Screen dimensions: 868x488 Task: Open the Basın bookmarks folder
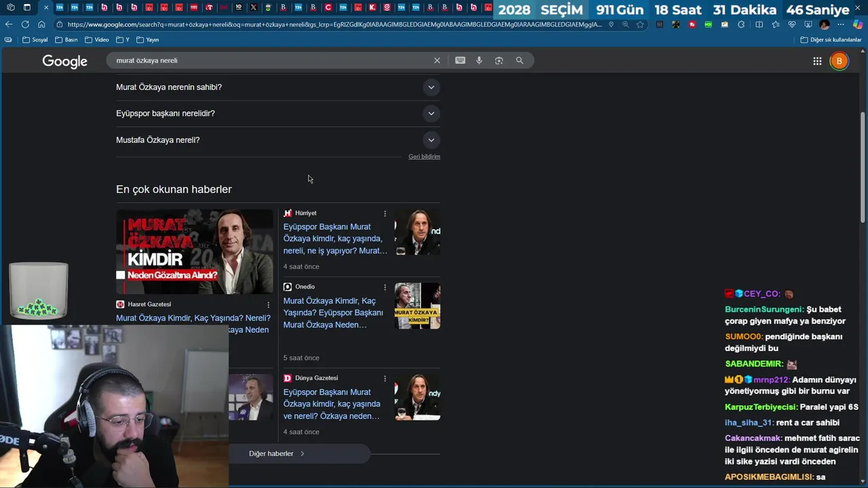tap(66, 40)
